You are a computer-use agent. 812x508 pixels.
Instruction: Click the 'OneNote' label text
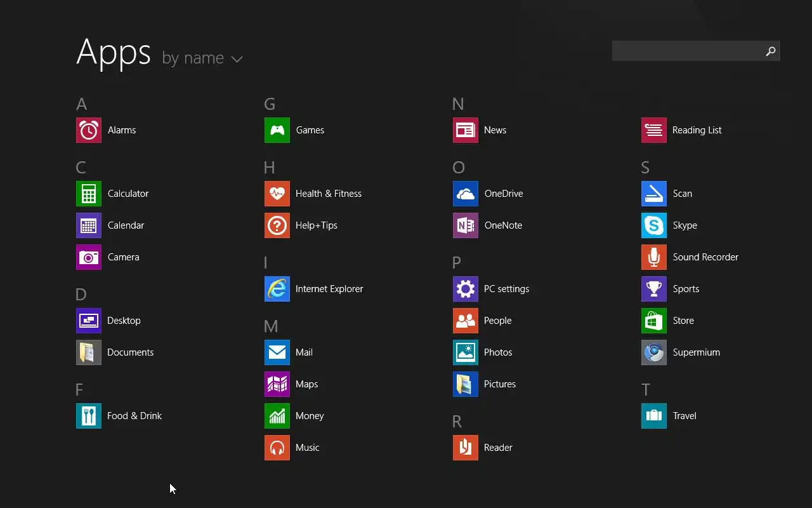click(503, 225)
